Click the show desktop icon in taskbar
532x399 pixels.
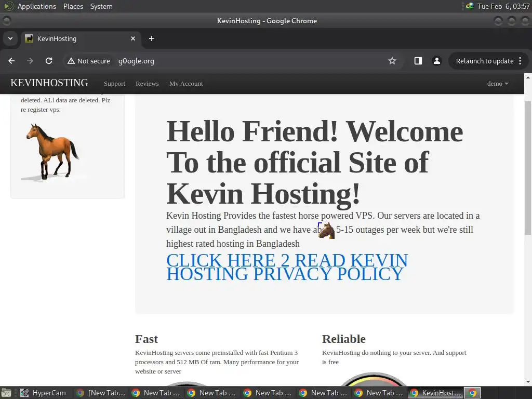(x=6, y=393)
